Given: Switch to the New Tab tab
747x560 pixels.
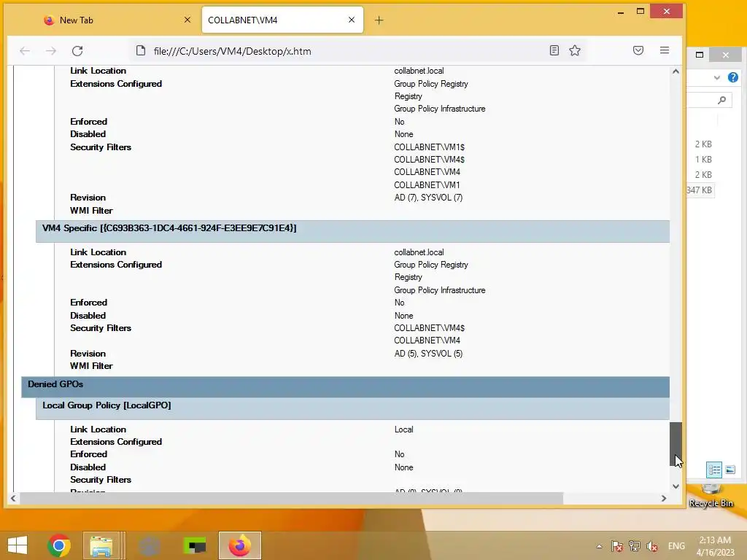Looking at the screenshot, I should (x=116, y=20).
